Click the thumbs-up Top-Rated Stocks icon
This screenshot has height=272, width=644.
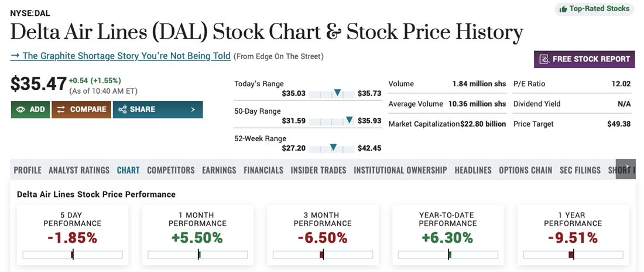563,9
